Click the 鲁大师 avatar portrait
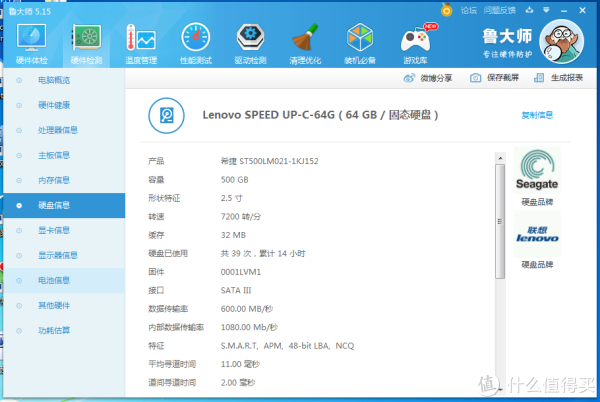 point(561,41)
